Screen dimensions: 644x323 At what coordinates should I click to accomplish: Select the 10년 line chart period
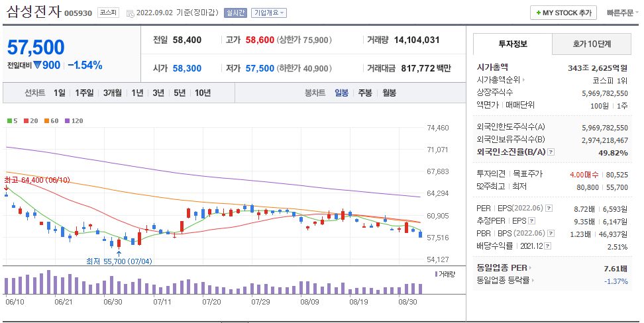coord(203,93)
